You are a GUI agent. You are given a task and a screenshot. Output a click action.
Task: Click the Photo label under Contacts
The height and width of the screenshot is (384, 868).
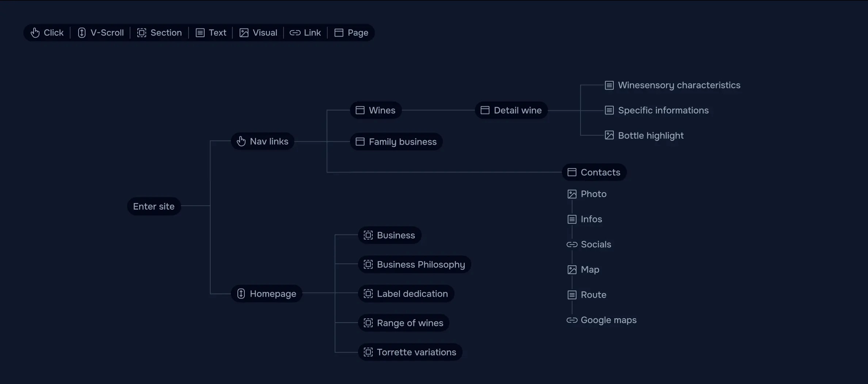pyautogui.click(x=594, y=194)
